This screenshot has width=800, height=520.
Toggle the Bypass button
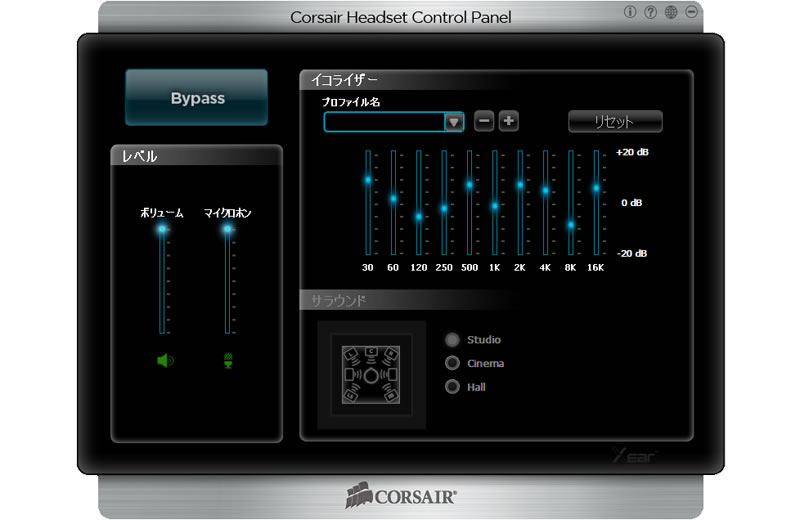pyautogui.click(x=197, y=97)
